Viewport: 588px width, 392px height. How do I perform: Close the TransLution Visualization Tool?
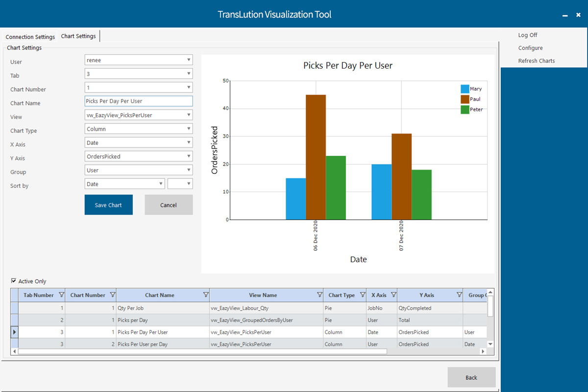[x=578, y=15]
